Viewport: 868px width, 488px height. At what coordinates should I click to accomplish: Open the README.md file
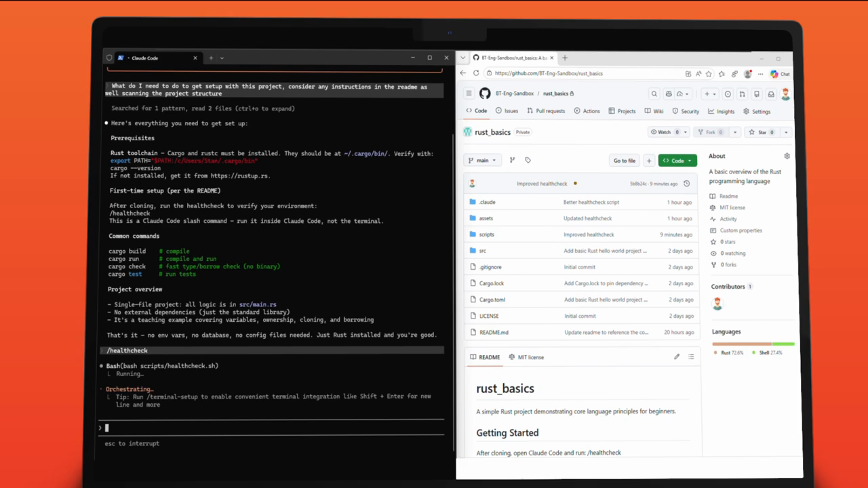click(494, 333)
